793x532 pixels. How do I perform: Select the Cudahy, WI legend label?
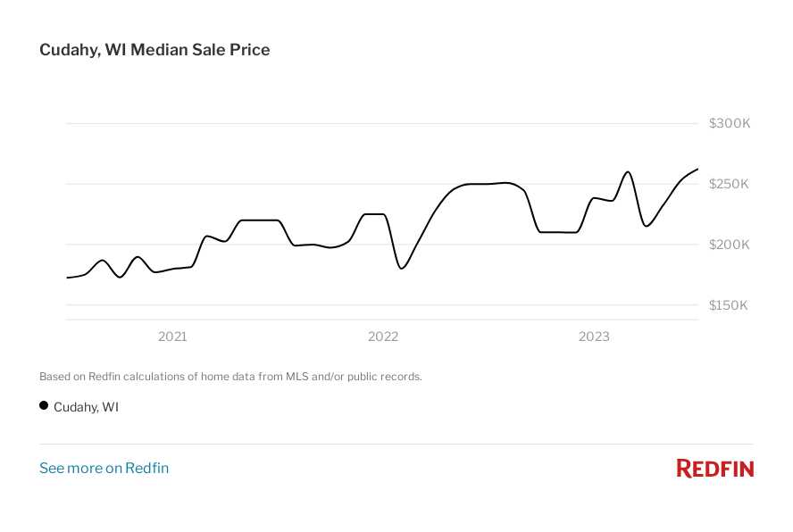tap(86, 407)
